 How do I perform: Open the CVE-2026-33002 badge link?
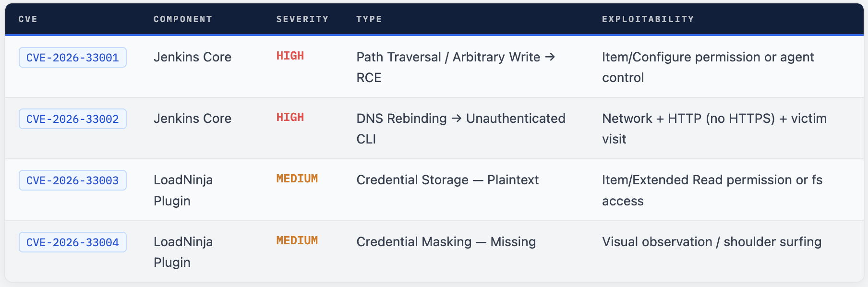(72, 119)
